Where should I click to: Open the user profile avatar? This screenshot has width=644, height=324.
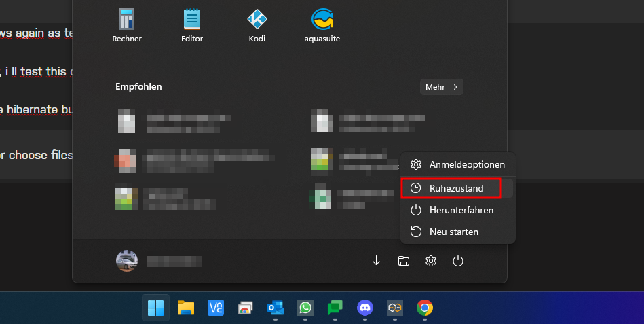click(126, 261)
